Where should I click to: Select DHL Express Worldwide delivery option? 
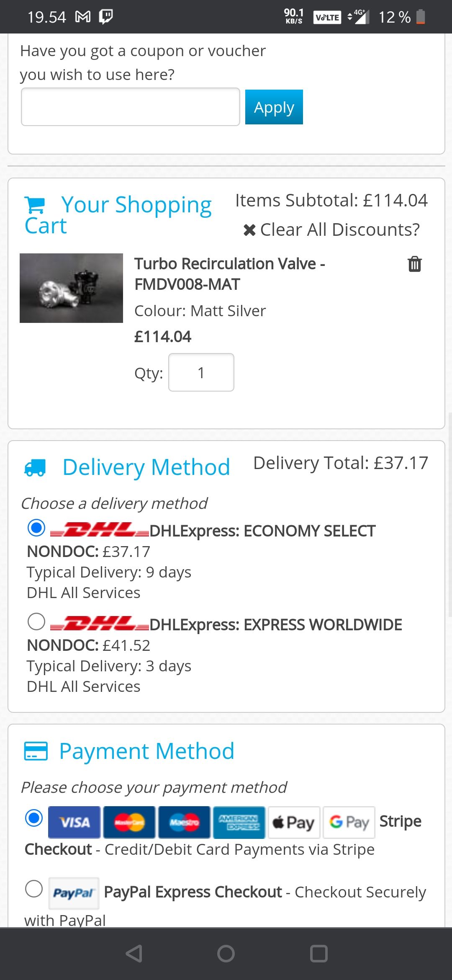(36, 622)
